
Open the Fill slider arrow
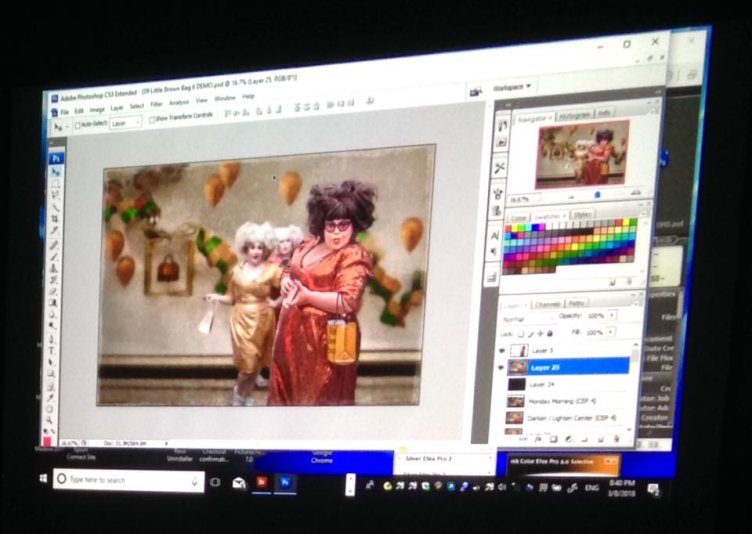pos(611,332)
